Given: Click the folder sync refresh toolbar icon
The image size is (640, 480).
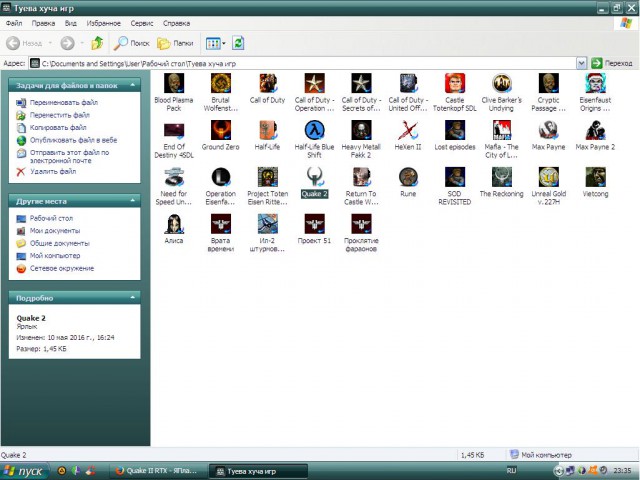Looking at the screenshot, I should pyautogui.click(x=238, y=43).
